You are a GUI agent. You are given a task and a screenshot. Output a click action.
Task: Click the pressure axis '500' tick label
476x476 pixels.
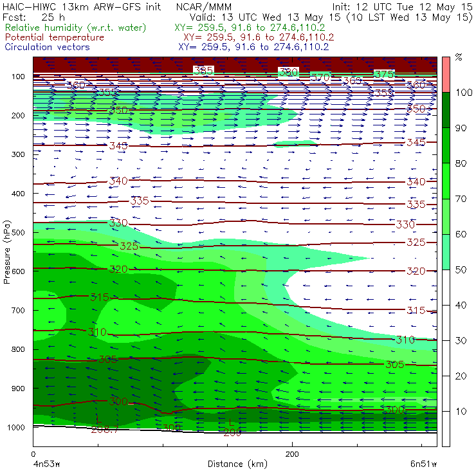(x=18, y=232)
